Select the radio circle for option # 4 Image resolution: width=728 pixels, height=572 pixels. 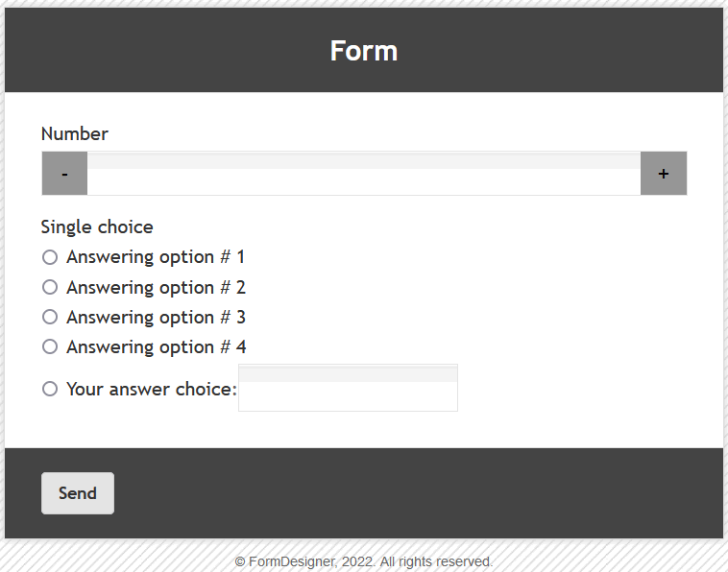pos(50,346)
